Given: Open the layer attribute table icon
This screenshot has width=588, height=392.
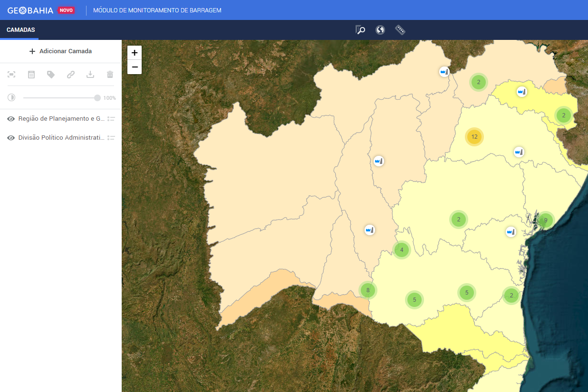Looking at the screenshot, I should pos(31,74).
